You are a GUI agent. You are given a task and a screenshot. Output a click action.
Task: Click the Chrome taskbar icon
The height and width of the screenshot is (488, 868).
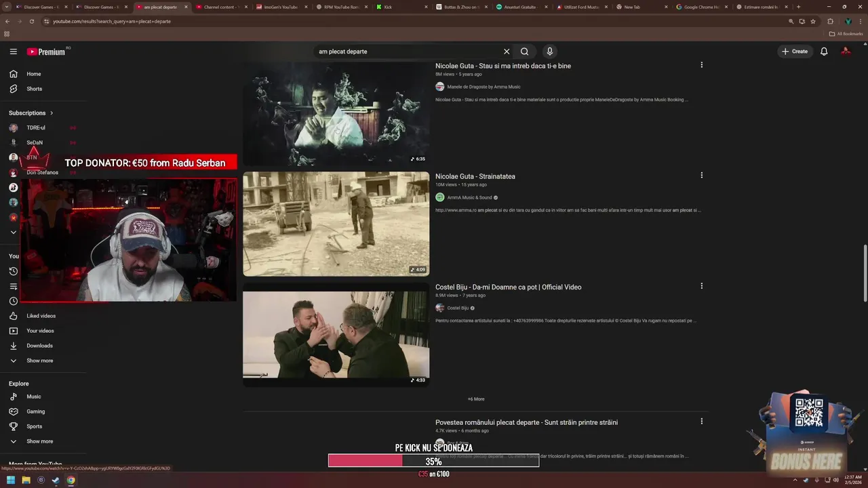(71, 481)
